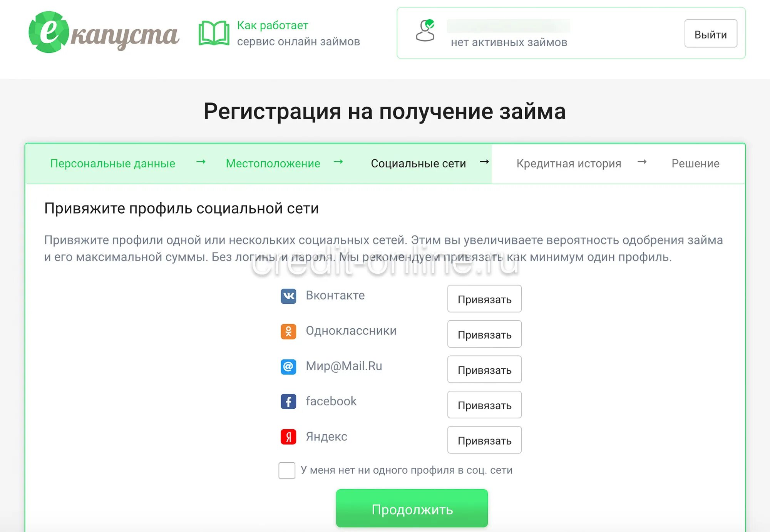Click the facebook icon
Viewport: 770px width, 532px height.
(288, 402)
